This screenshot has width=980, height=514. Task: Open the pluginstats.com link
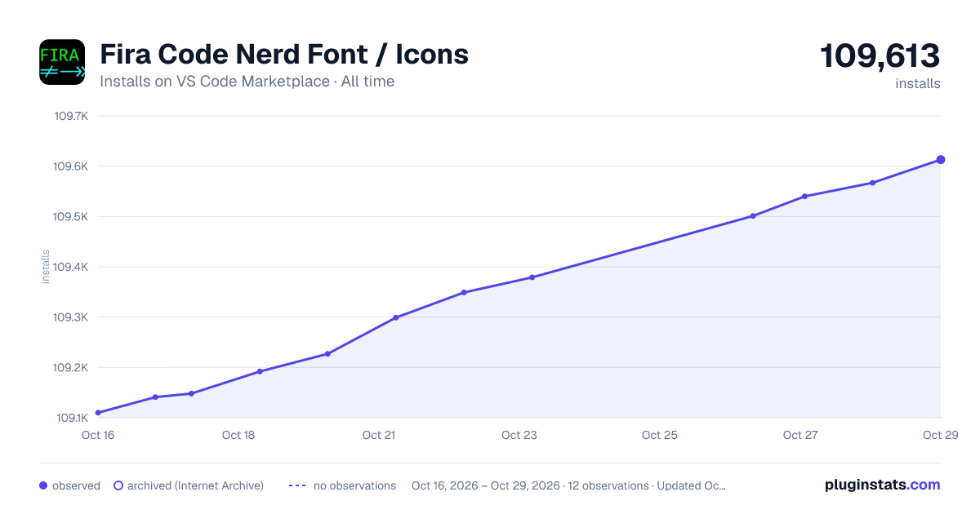[x=883, y=485]
